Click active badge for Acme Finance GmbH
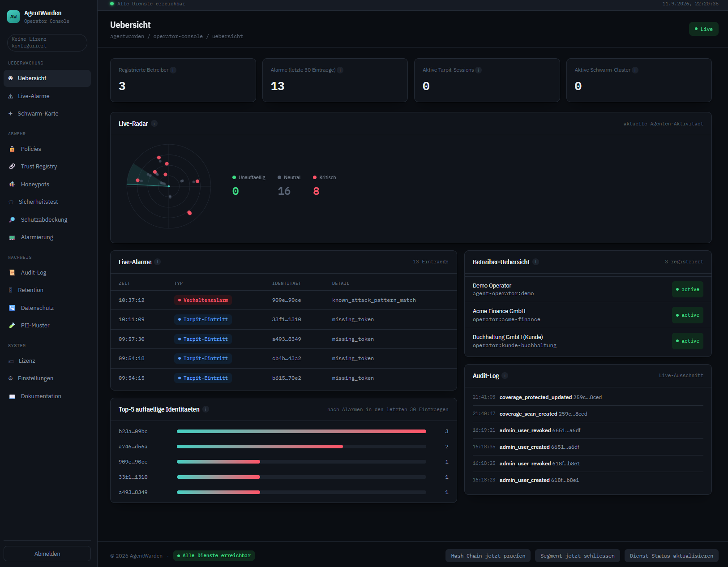 click(688, 315)
